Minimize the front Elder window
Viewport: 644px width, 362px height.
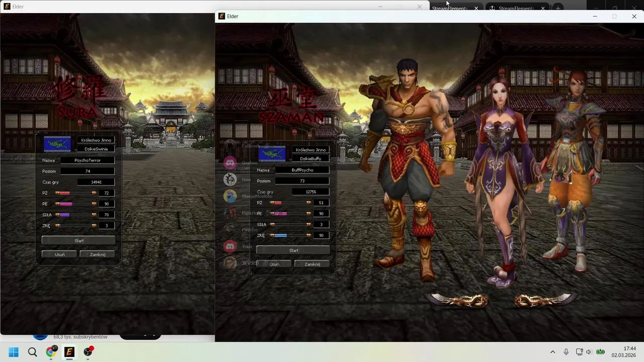595,16
